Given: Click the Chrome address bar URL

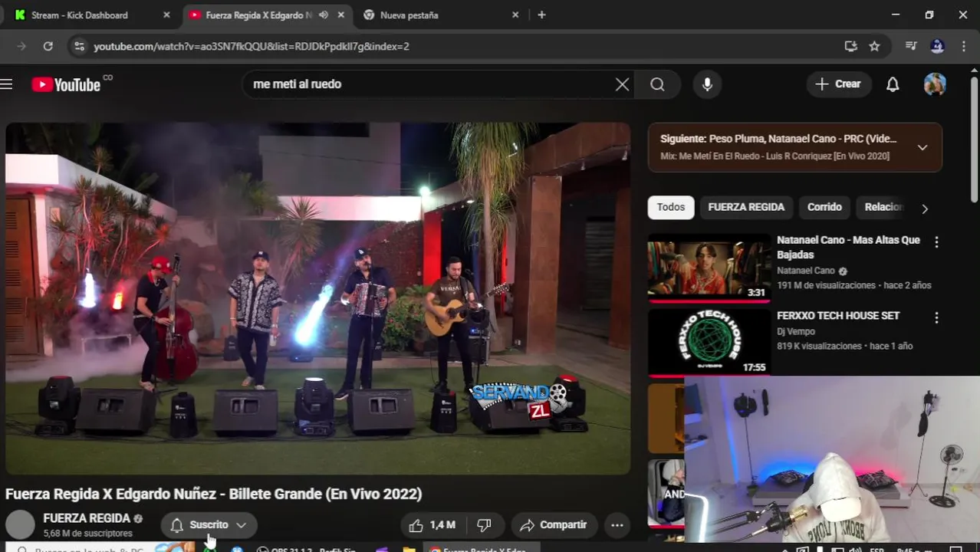Looking at the screenshot, I should click(252, 46).
